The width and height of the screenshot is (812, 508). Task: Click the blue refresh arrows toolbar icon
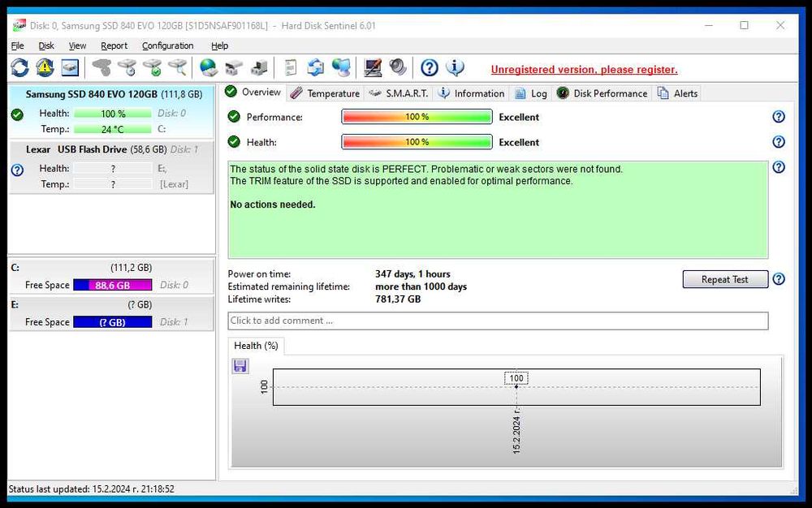tap(19, 68)
